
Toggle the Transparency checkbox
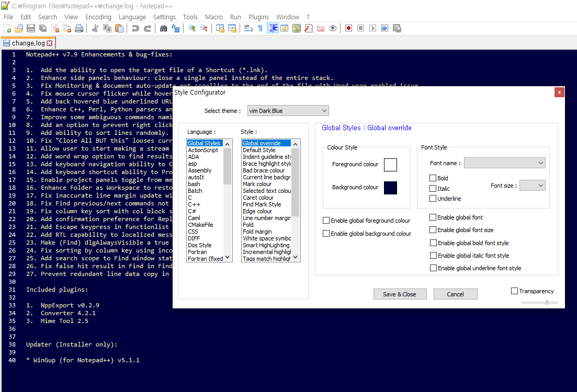tap(514, 291)
